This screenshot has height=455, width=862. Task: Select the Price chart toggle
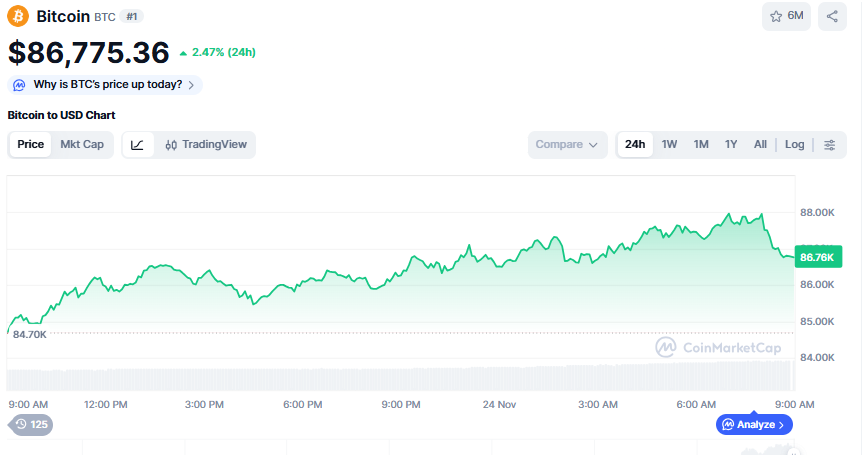pos(31,145)
